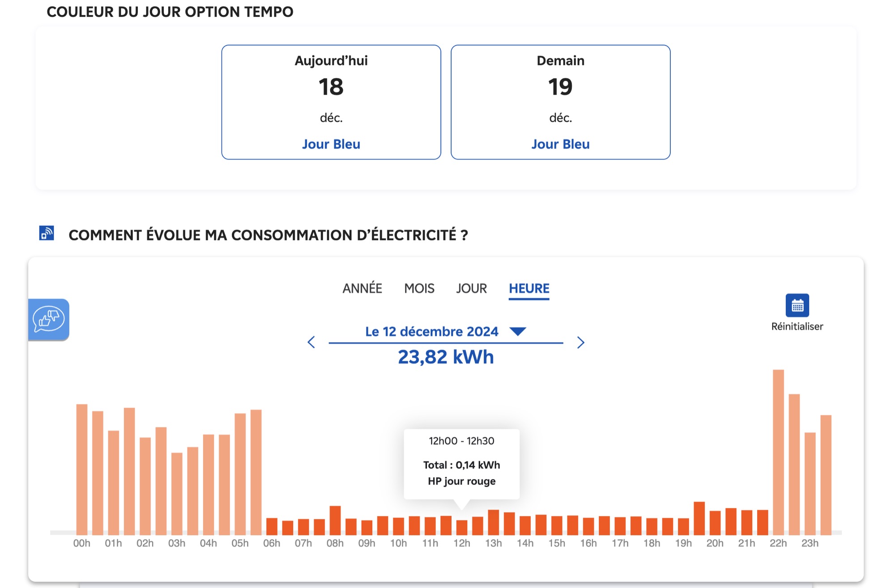The width and height of the screenshot is (895, 588).
Task: Click the last bar at 23h30
Action: (826, 475)
